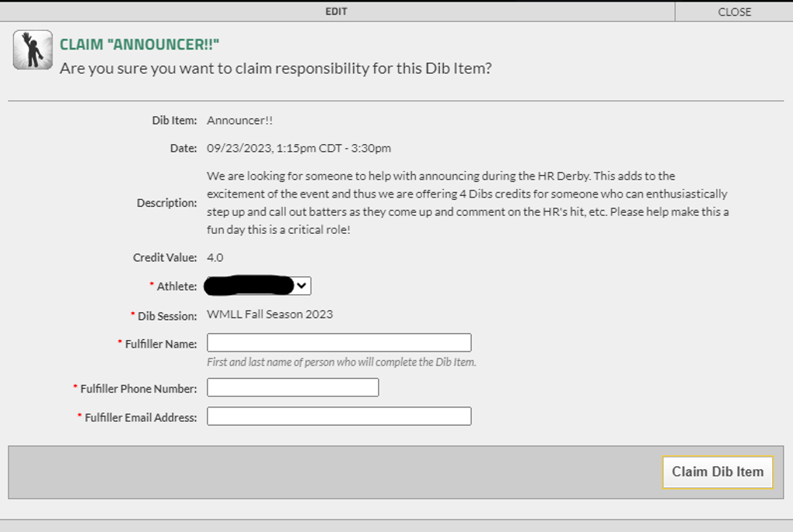Focus the Fulfiller Phone Number field
The image size is (793, 532).
tap(293, 388)
